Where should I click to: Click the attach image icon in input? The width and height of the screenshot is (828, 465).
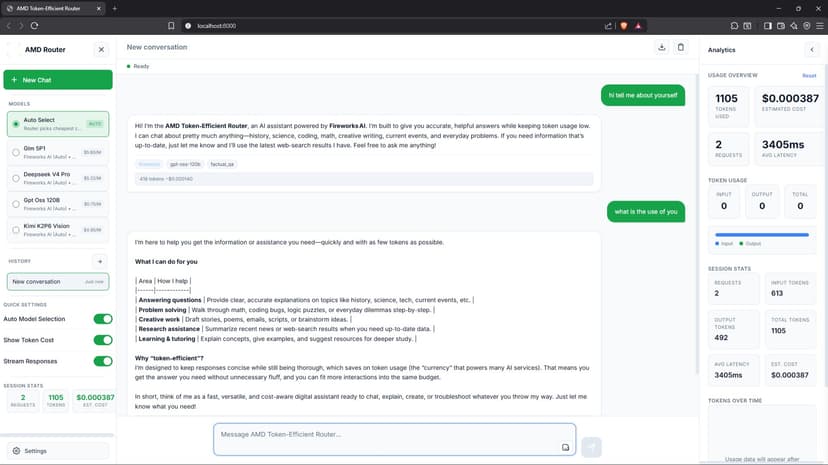coord(565,447)
